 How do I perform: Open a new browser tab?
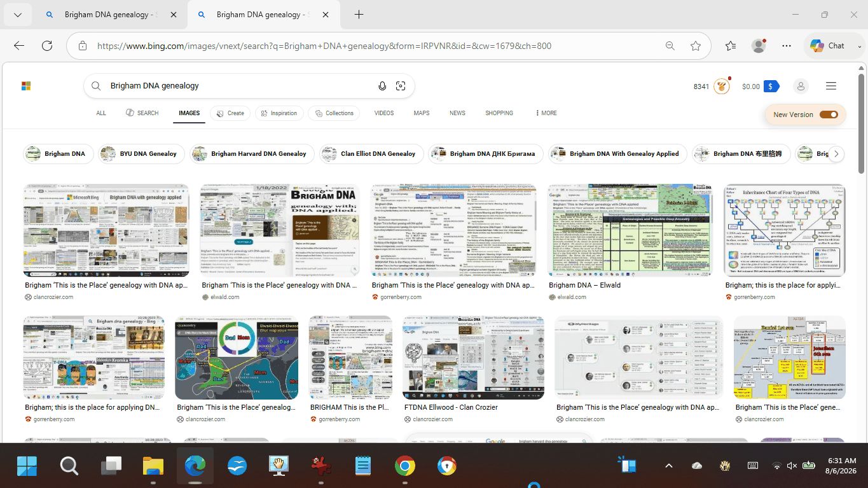[x=359, y=15]
